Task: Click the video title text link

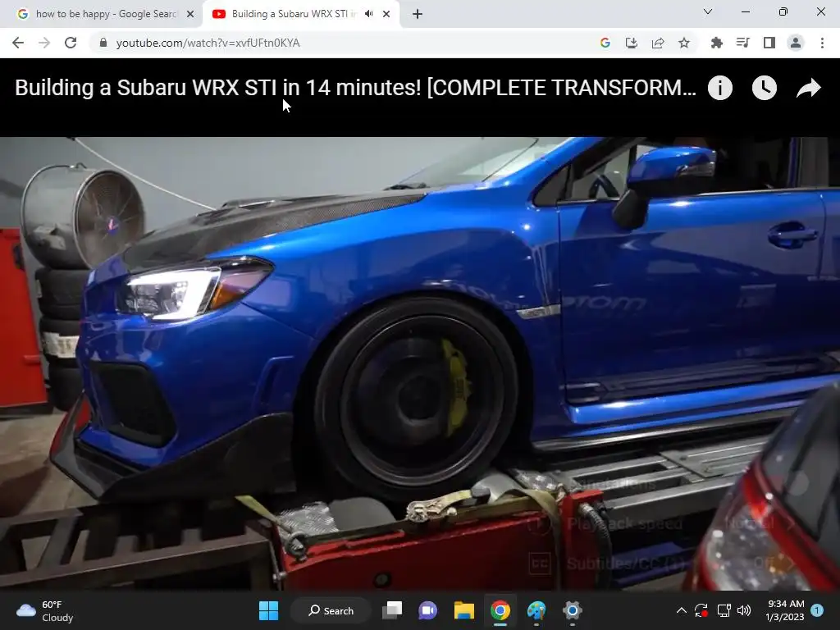Action: point(356,88)
